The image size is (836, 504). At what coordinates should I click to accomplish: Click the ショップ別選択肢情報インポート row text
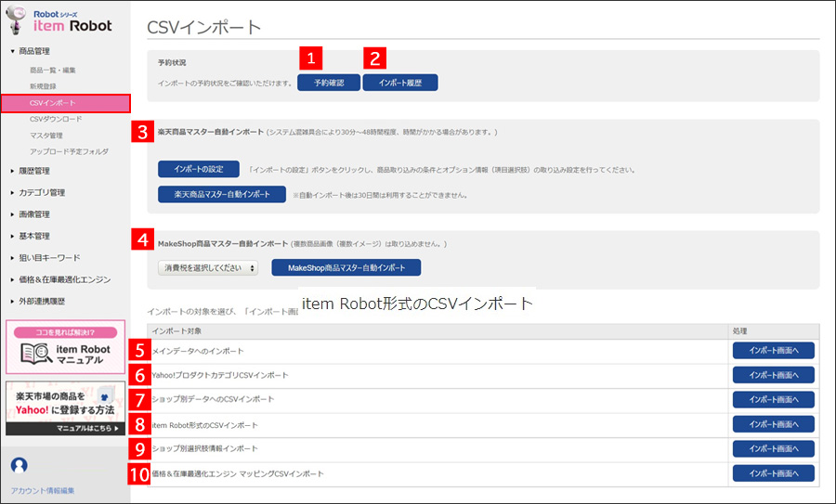click(x=204, y=448)
